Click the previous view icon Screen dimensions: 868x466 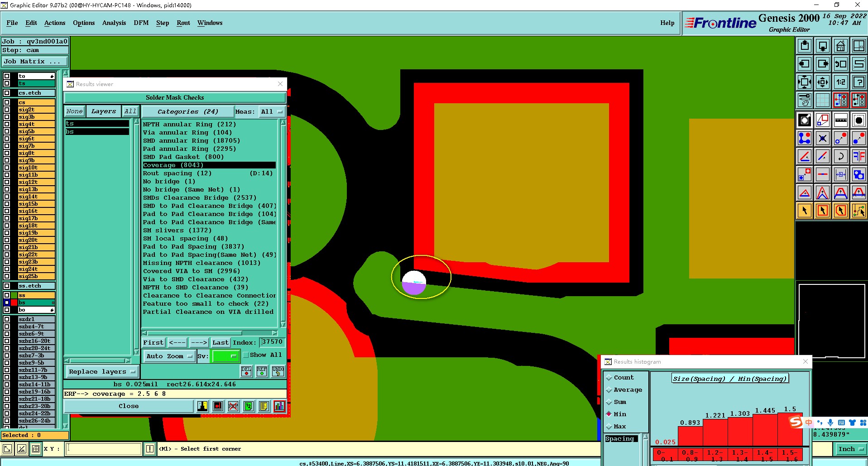pyautogui.click(x=841, y=64)
